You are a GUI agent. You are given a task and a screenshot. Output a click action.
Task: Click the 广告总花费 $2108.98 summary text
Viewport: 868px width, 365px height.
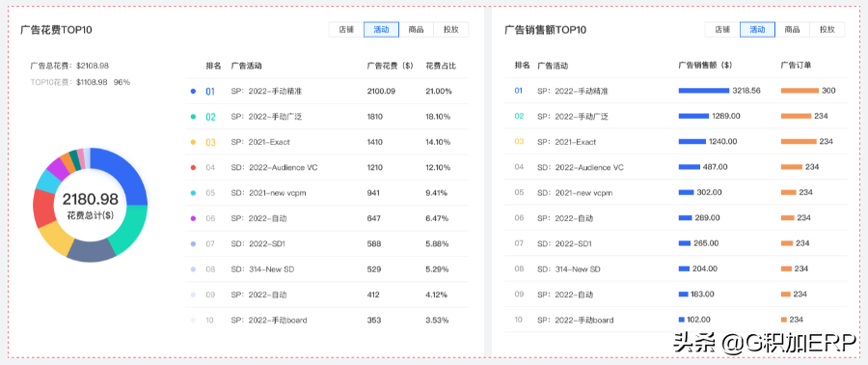click(x=69, y=66)
